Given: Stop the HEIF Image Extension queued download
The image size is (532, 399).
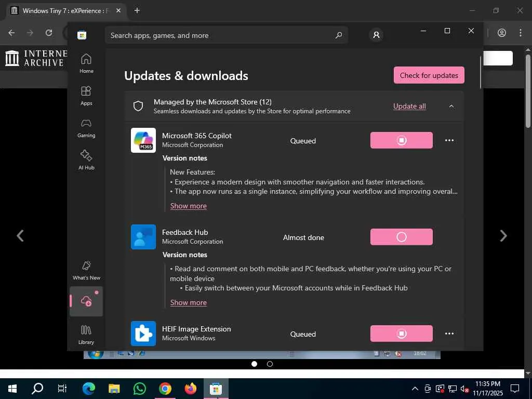Looking at the screenshot, I should click(402, 334).
